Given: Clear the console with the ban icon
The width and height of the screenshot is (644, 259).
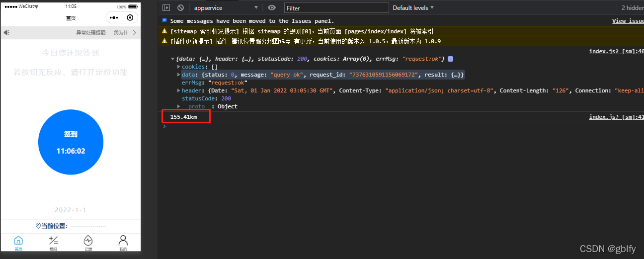Looking at the screenshot, I should pos(180,8).
